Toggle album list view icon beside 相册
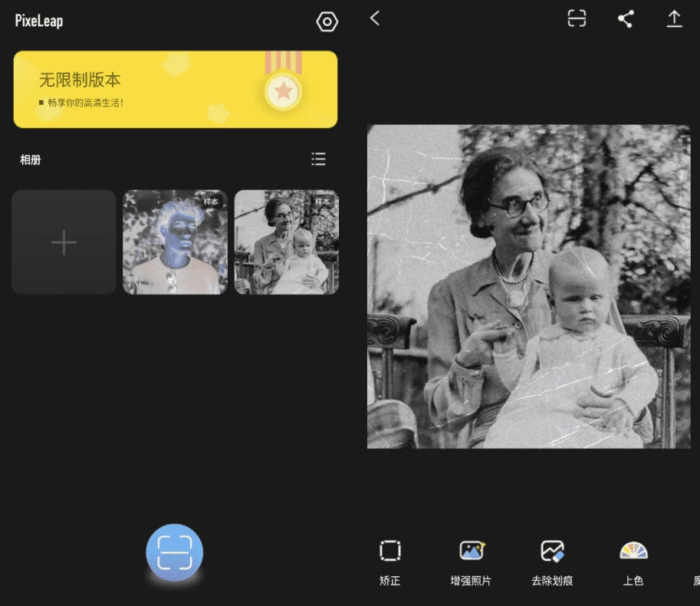 319,159
